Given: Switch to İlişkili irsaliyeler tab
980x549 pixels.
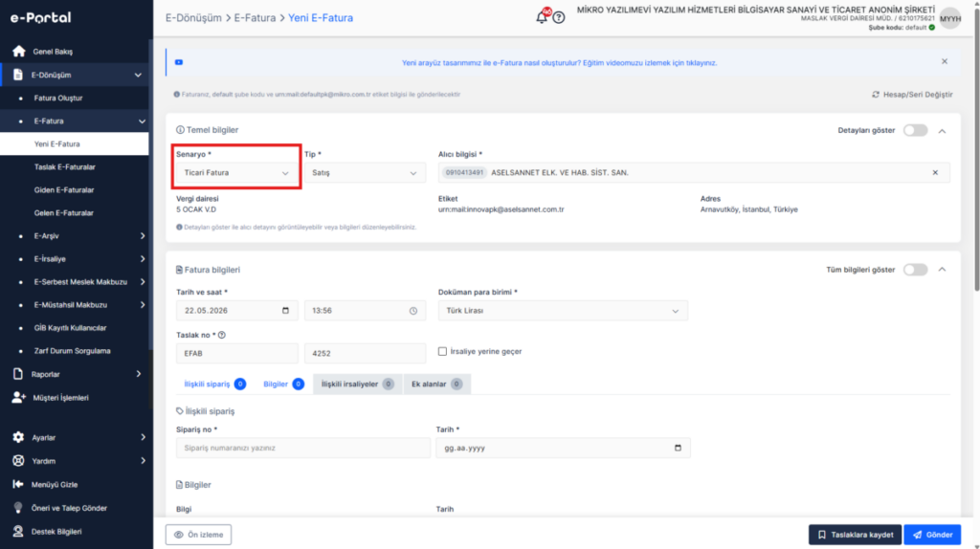Looking at the screenshot, I should (357, 384).
